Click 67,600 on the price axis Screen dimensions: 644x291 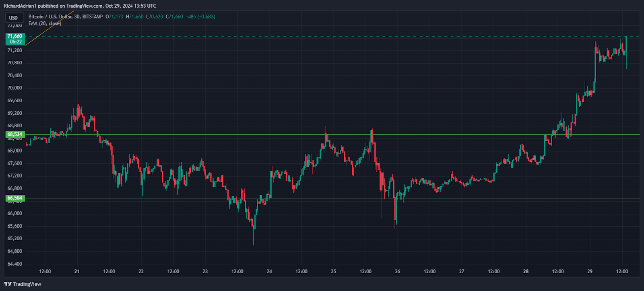[15, 163]
